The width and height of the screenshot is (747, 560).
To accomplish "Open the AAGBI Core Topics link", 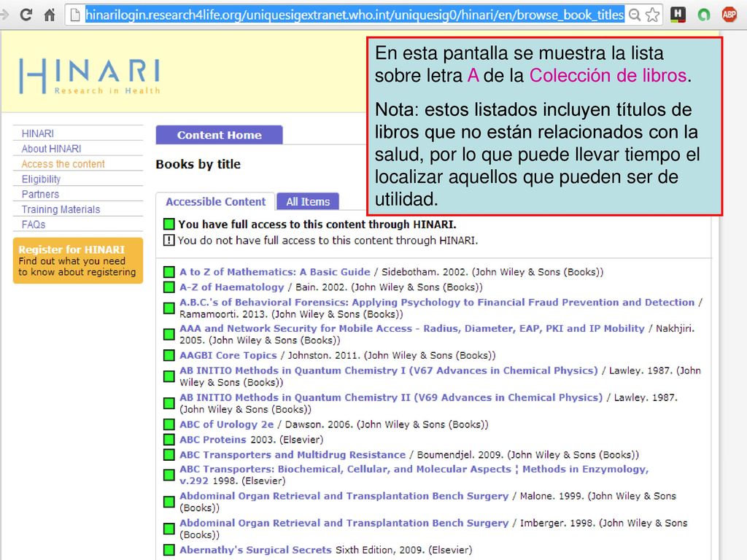I will (x=228, y=355).
